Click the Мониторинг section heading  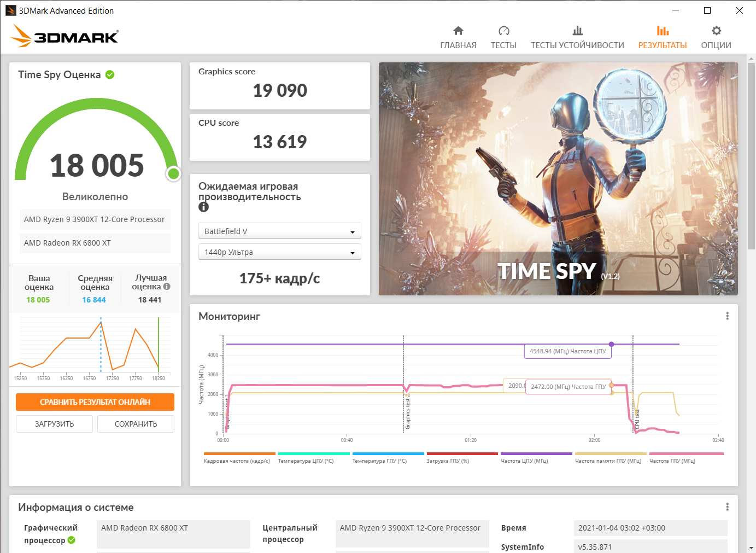pos(229,316)
